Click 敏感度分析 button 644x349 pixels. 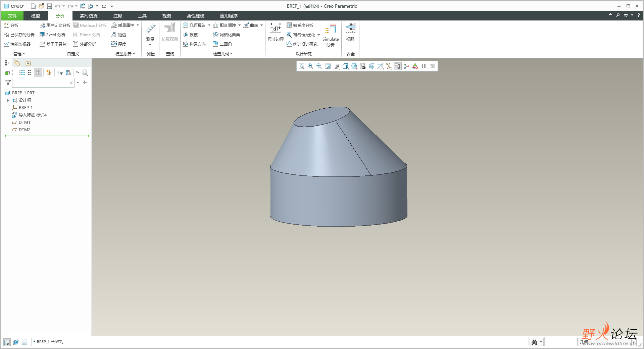300,25
